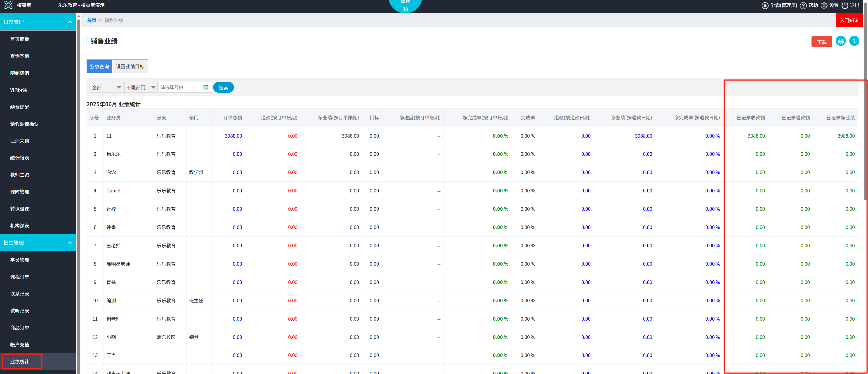The height and width of the screenshot is (374, 868).
Task: Open 商品订单 in sidebar
Action: 19,327
